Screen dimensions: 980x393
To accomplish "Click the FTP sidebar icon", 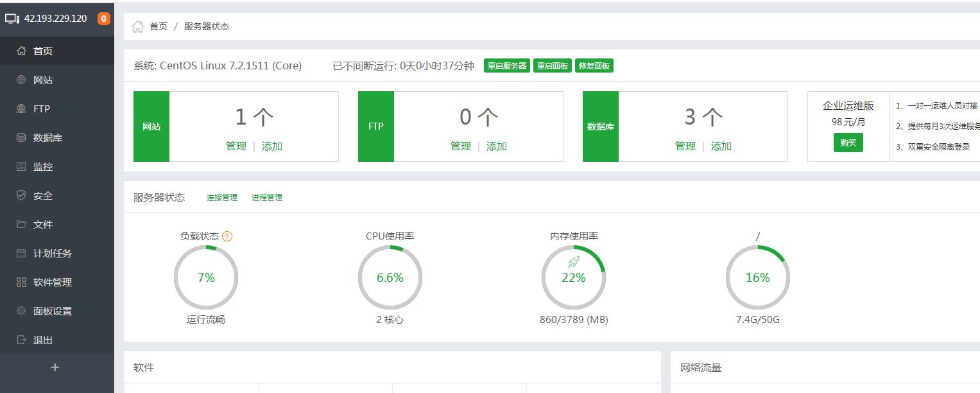I will coord(21,109).
